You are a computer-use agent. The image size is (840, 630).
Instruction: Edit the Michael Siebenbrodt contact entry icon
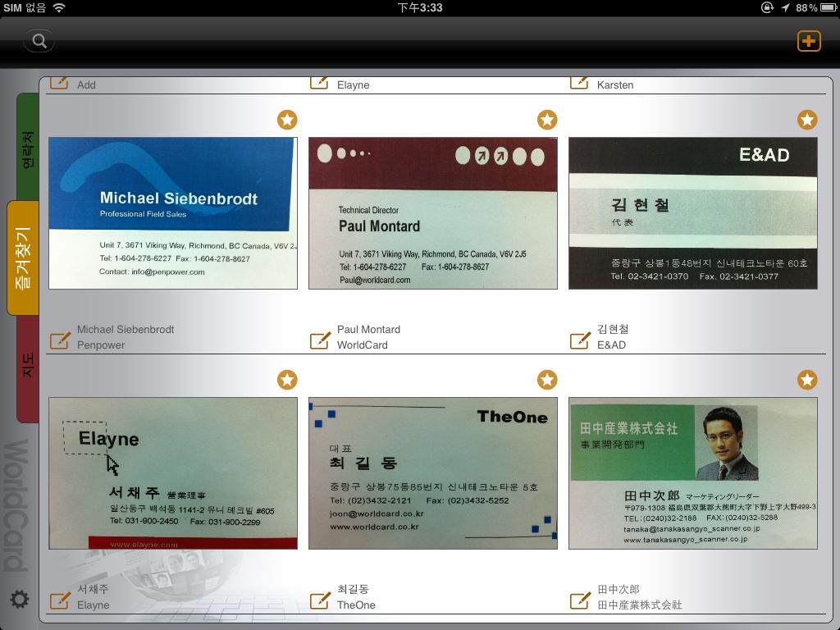(x=60, y=340)
